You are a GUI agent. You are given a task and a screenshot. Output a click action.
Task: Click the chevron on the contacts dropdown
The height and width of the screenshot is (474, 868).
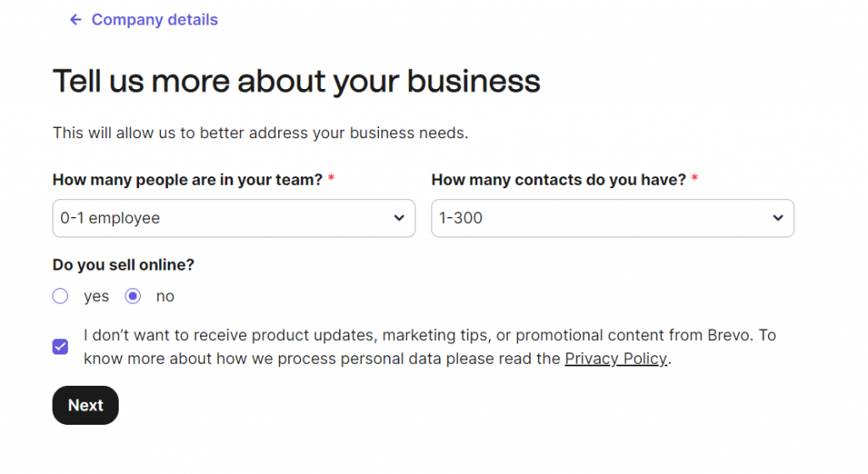(778, 218)
